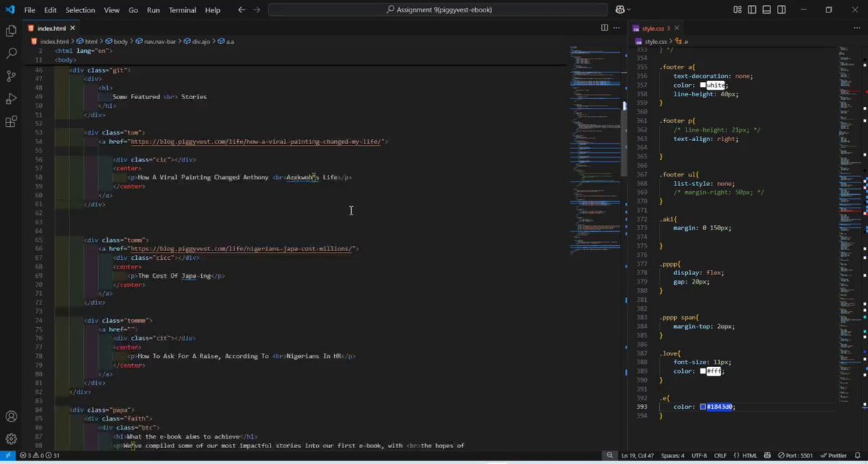Click the VS Code logo icon
This screenshot has height=464, width=868.
tap(10, 9)
